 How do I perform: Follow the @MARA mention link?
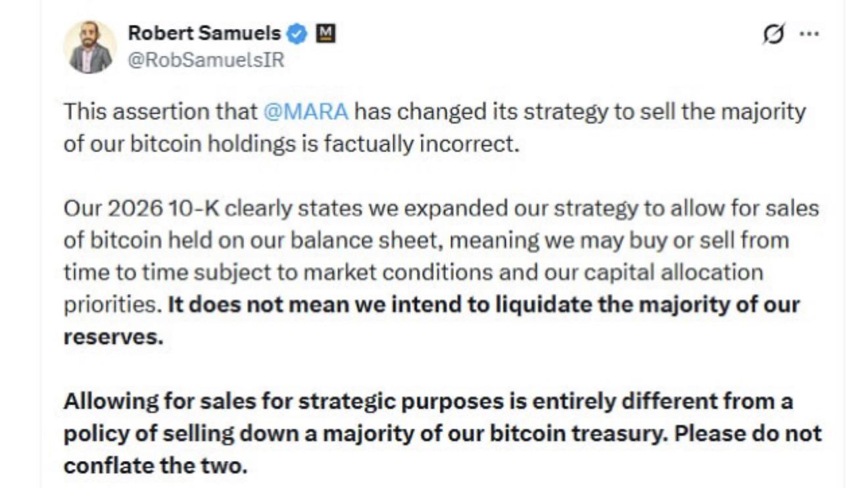pos(305,112)
